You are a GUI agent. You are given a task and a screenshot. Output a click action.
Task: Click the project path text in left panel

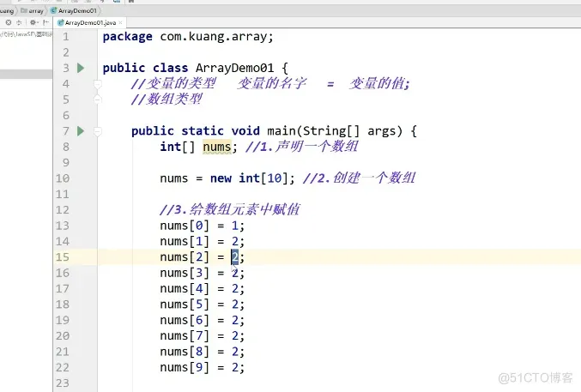[26, 34]
